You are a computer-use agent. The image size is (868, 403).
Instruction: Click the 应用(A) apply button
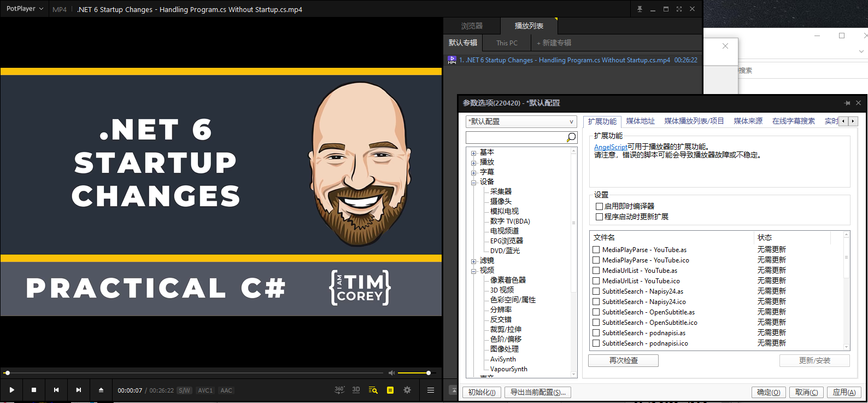point(844,392)
